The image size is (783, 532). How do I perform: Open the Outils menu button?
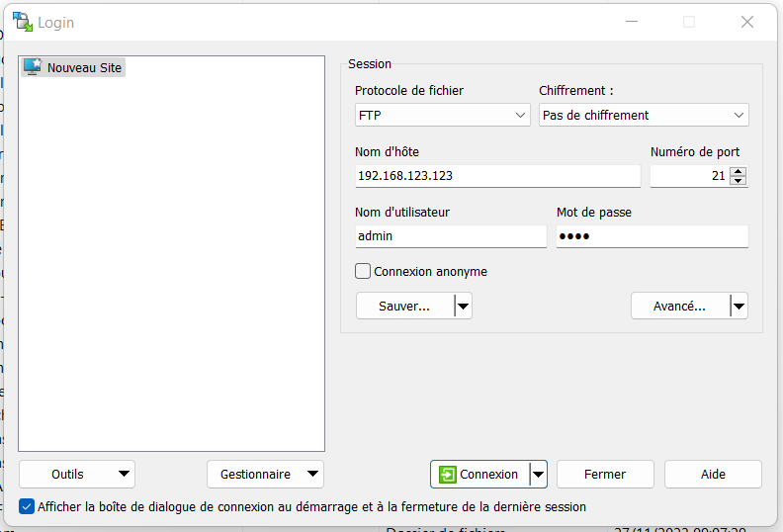[x=77, y=475]
